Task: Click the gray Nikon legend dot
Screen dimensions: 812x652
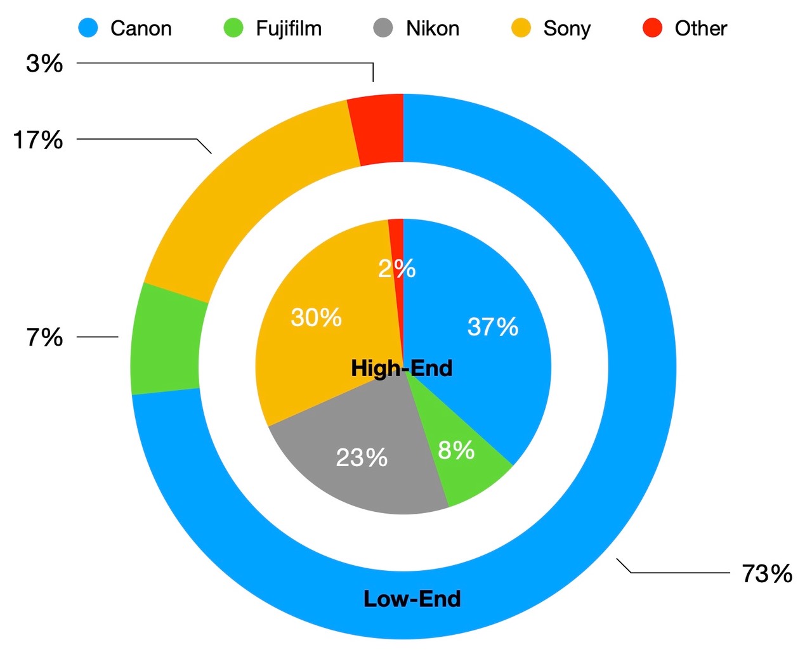Action: pos(383,28)
